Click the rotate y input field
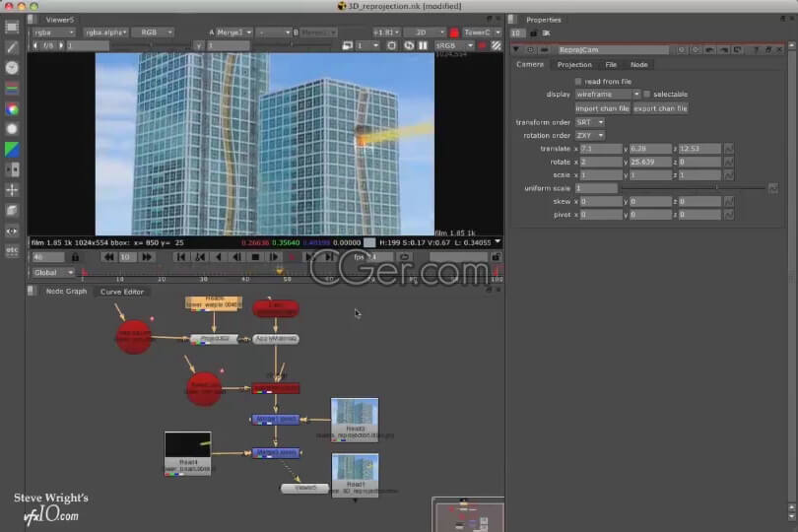 [x=650, y=162]
